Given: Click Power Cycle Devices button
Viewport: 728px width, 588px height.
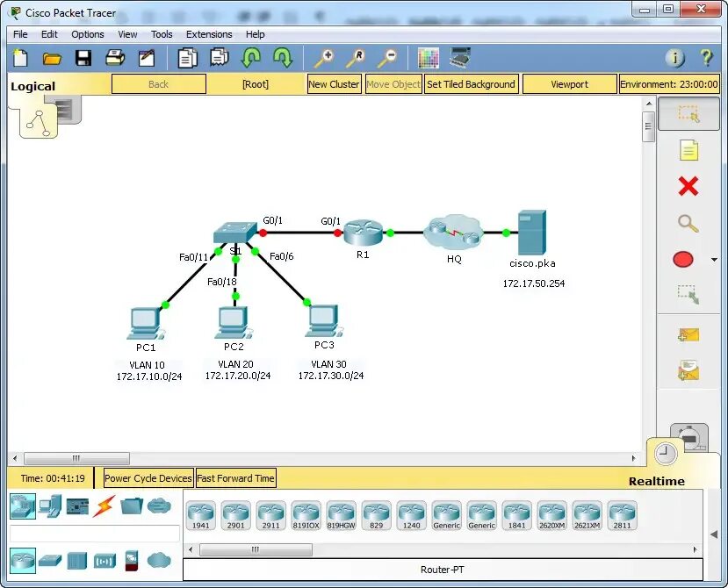Looking at the screenshot, I should (148, 478).
